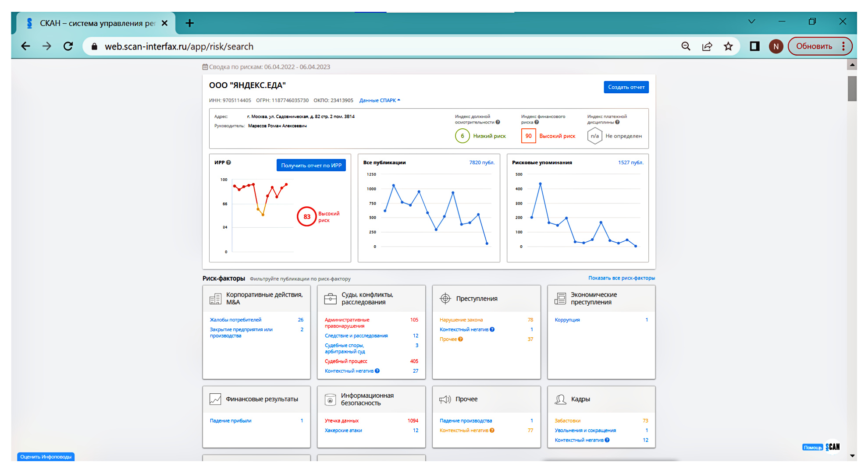Open a new browser tab
Image resolution: width=868 pixels, height=473 pixels.
click(189, 23)
